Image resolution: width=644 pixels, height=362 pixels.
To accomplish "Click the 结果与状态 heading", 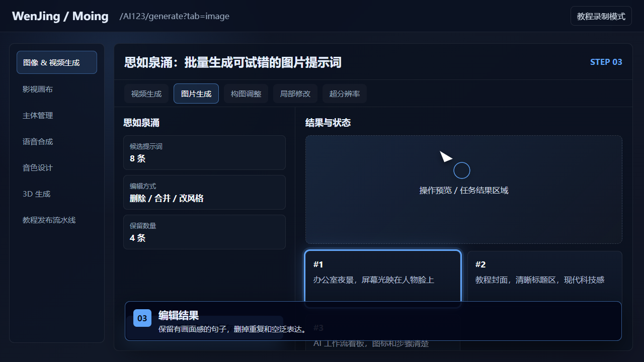I will (328, 123).
